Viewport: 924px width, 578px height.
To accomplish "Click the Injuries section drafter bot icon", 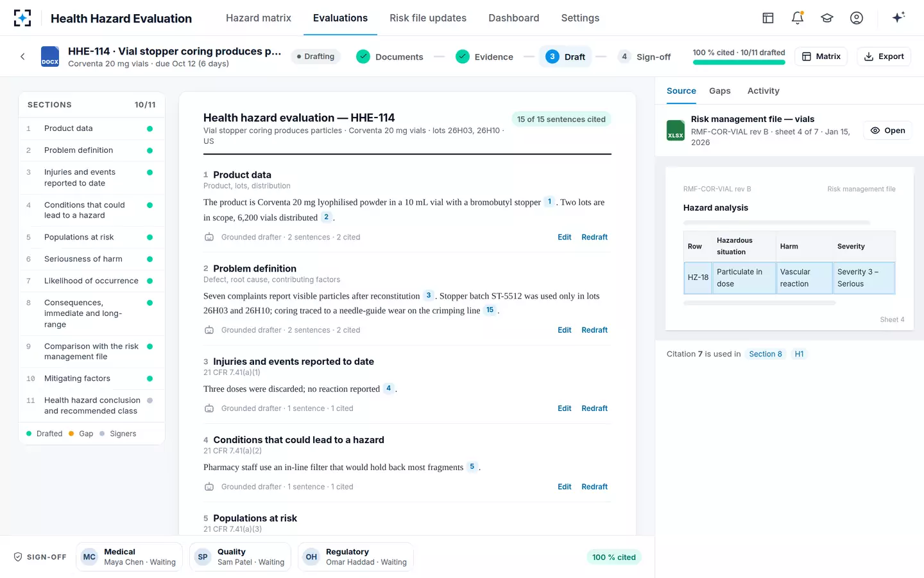I will pos(209,408).
